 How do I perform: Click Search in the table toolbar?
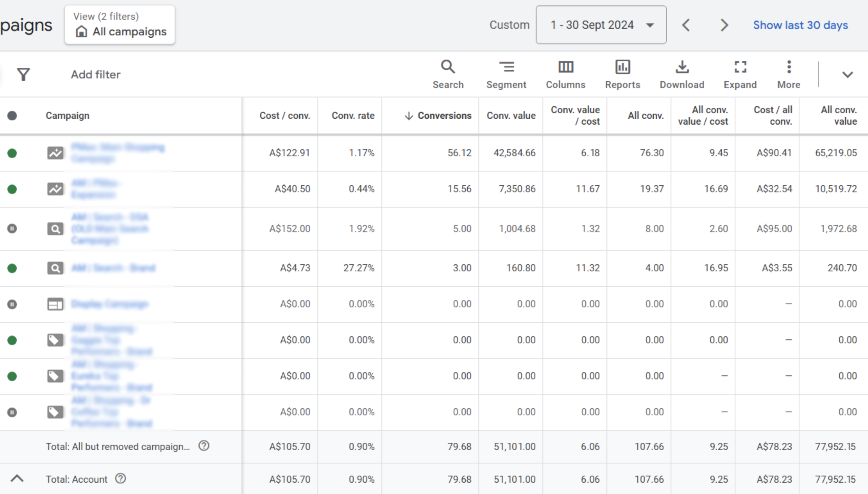[x=448, y=75]
